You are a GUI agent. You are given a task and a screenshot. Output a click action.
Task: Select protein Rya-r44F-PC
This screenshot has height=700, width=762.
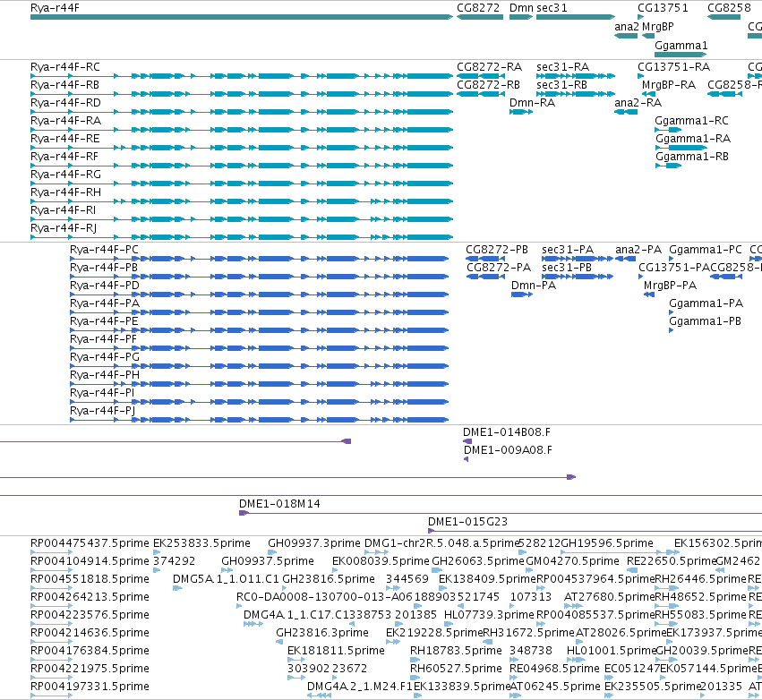(260, 259)
